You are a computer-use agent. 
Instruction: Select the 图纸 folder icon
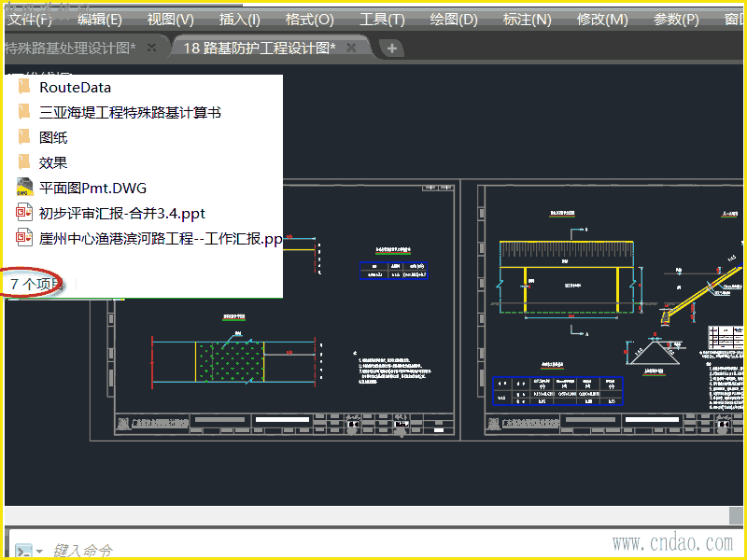coord(24,137)
